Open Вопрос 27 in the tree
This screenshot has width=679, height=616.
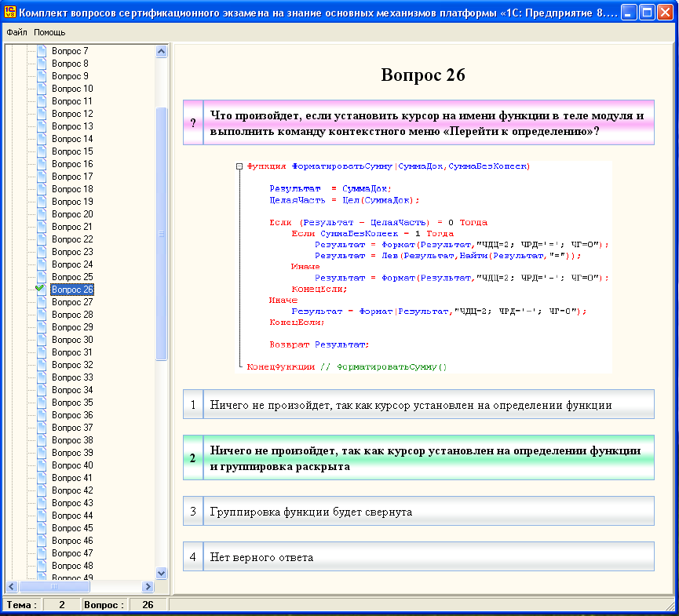[72, 302]
